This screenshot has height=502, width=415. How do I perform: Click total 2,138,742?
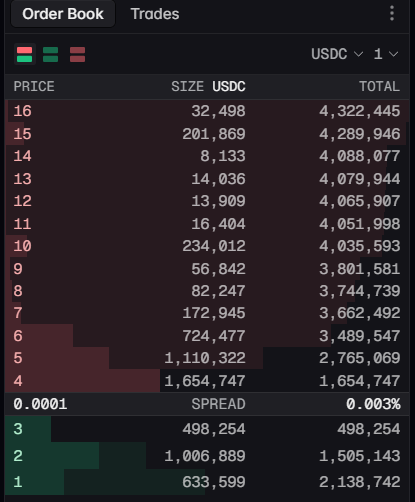point(360,482)
